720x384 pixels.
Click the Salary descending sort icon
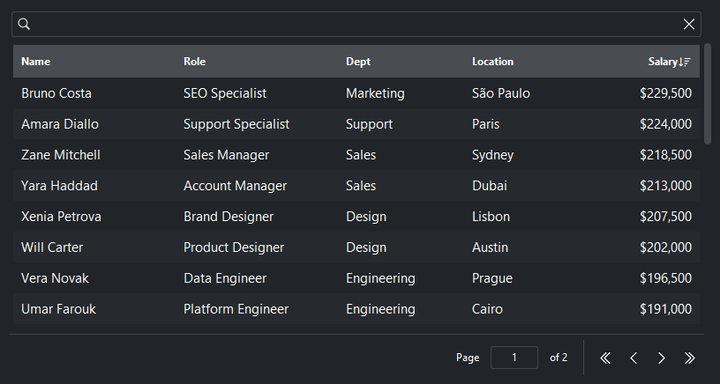pyautogui.click(x=685, y=62)
